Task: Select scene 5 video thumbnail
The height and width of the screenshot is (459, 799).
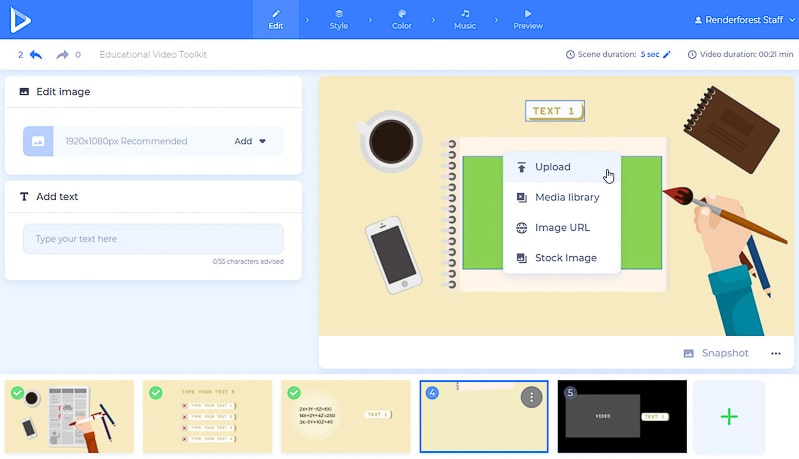Action: coord(622,416)
